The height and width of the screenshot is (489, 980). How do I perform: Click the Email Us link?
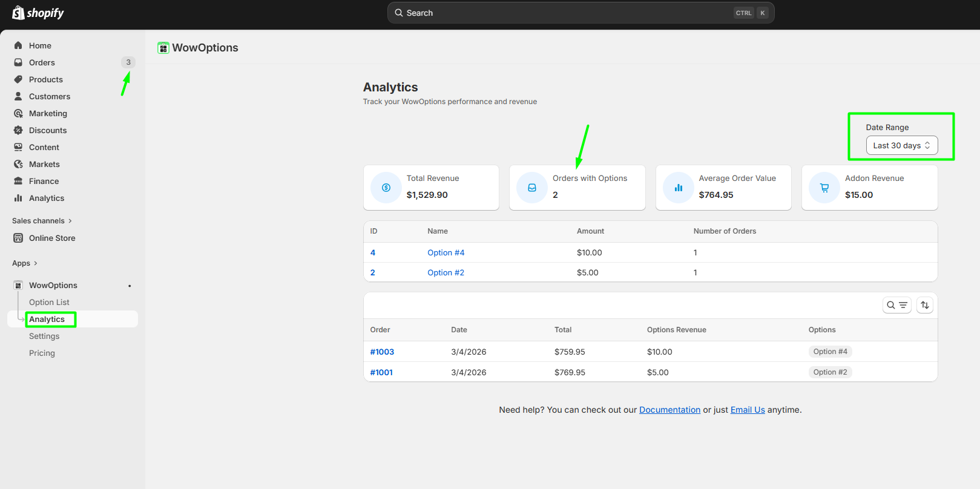(x=748, y=410)
